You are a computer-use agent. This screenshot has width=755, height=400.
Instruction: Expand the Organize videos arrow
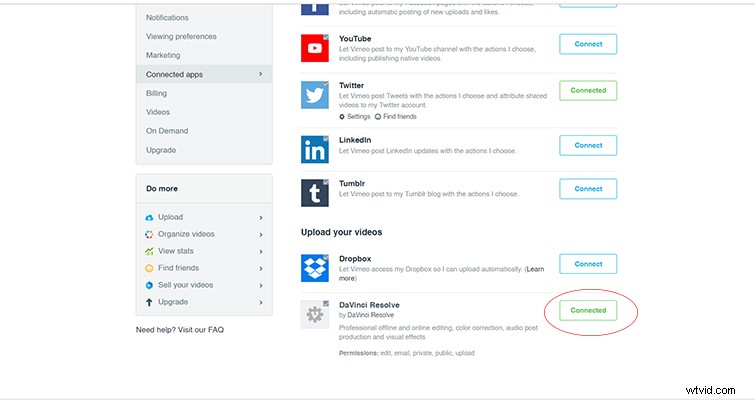click(x=260, y=234)
